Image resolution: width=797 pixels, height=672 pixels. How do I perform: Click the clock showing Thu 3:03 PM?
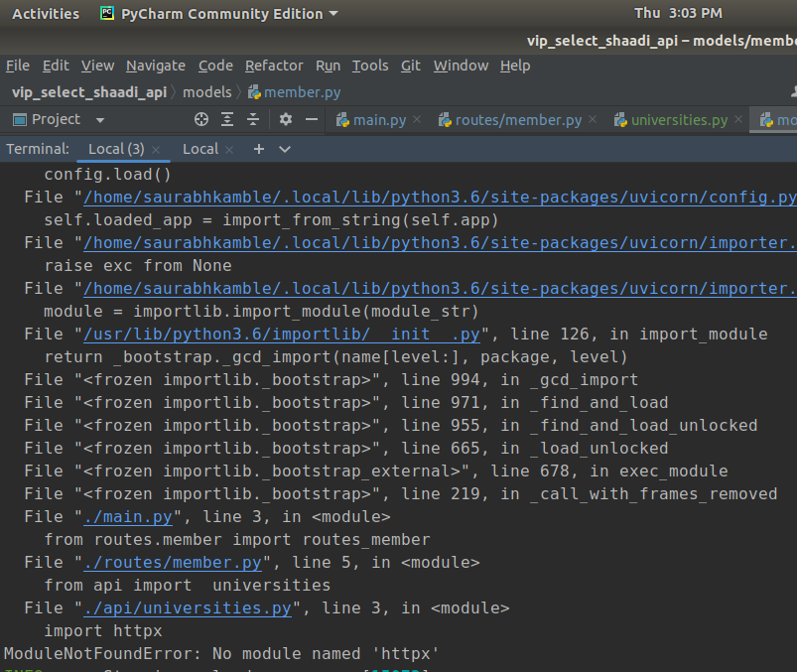pos(678,13)
